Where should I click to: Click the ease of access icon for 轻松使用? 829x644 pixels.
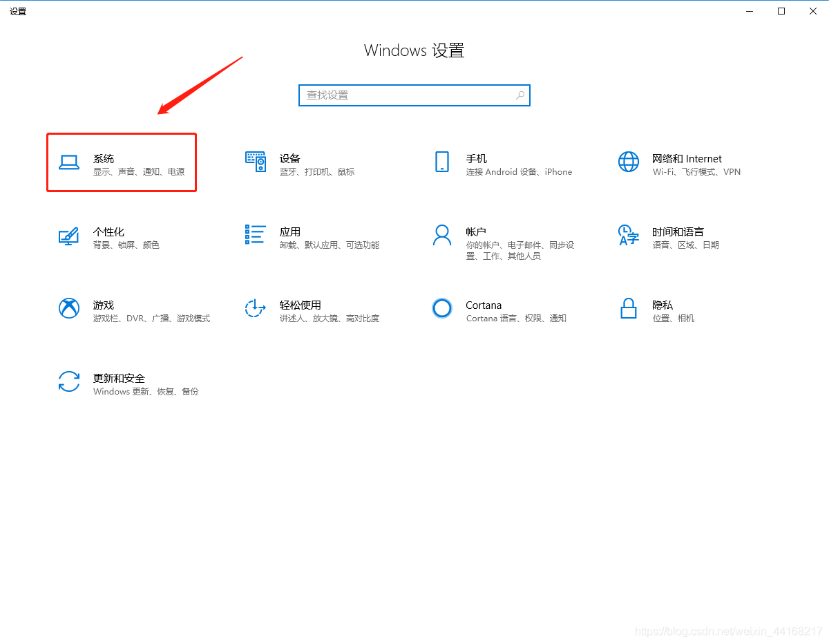(x=256, y=308)
